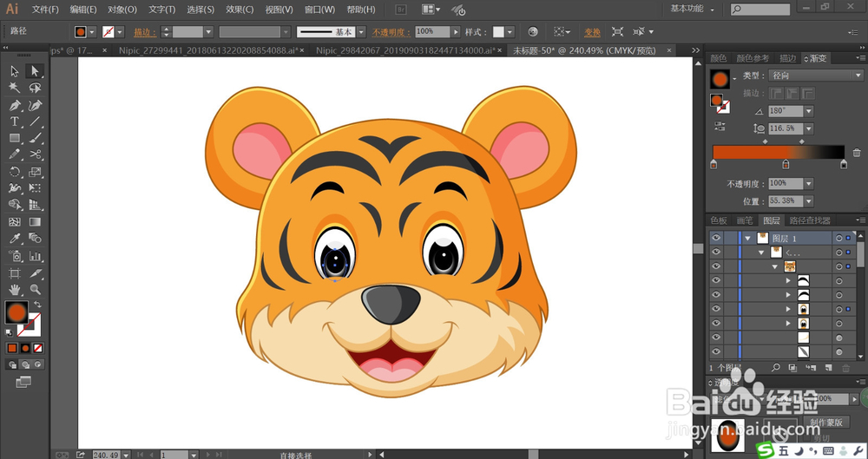Select the Eyedropper tool
The image size is (868, 459).
coord(15,239)
